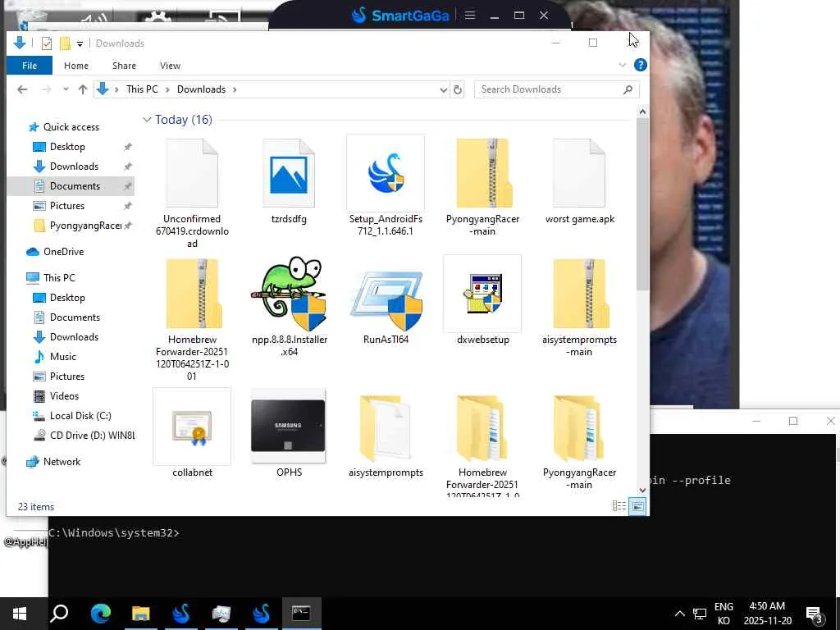Refresh the Downloads folder view

point(458,89)
